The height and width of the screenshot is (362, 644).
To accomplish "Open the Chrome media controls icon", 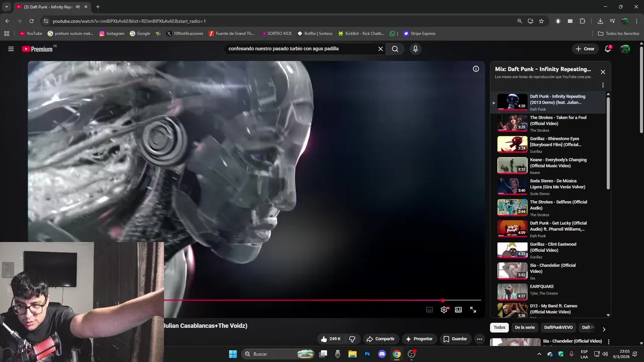I will coord(612,21).
